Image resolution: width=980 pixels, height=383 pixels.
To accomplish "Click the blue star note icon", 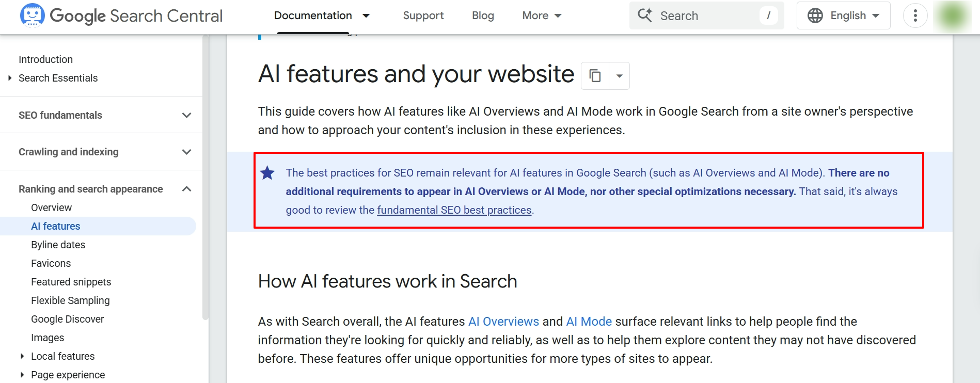I will [x=267, y=173].
